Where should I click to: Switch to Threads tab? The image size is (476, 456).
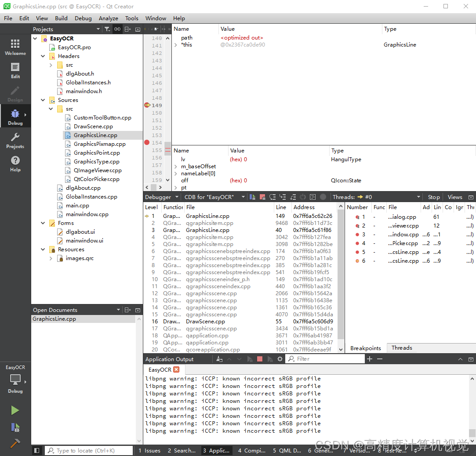(402, 347)
